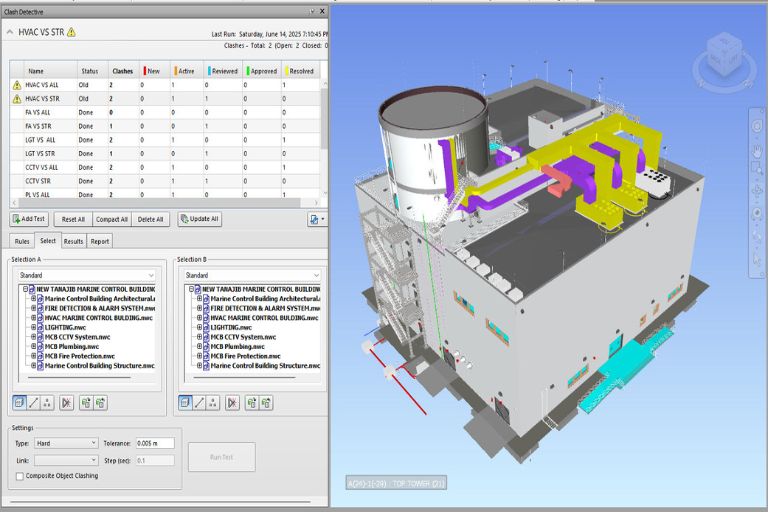Click self-intersect icon under Selection A
Image resolution: width=768 pixels, height=512 pixels.
67,402
